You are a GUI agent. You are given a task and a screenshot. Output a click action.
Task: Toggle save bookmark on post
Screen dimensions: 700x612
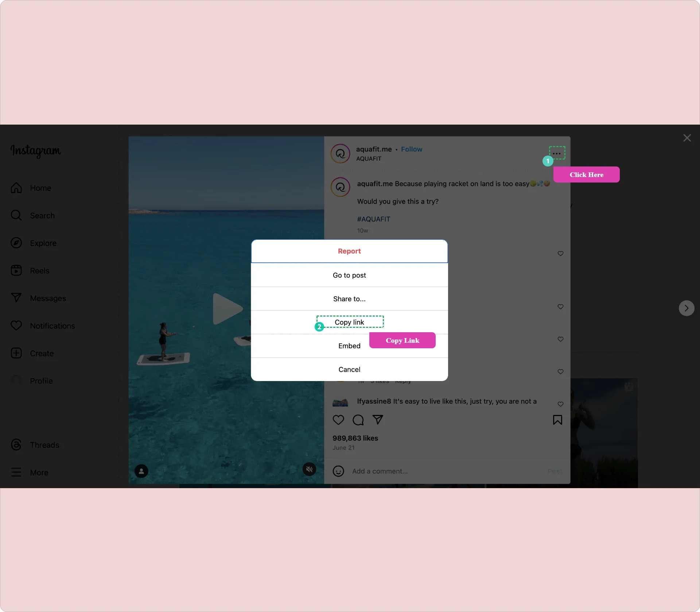pos(557,420)
